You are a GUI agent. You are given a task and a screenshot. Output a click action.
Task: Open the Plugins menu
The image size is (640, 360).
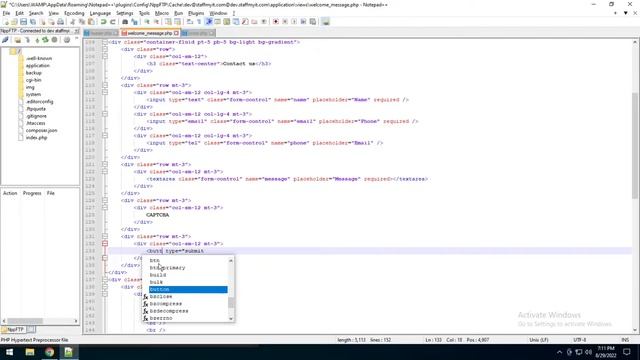[196, 13]
